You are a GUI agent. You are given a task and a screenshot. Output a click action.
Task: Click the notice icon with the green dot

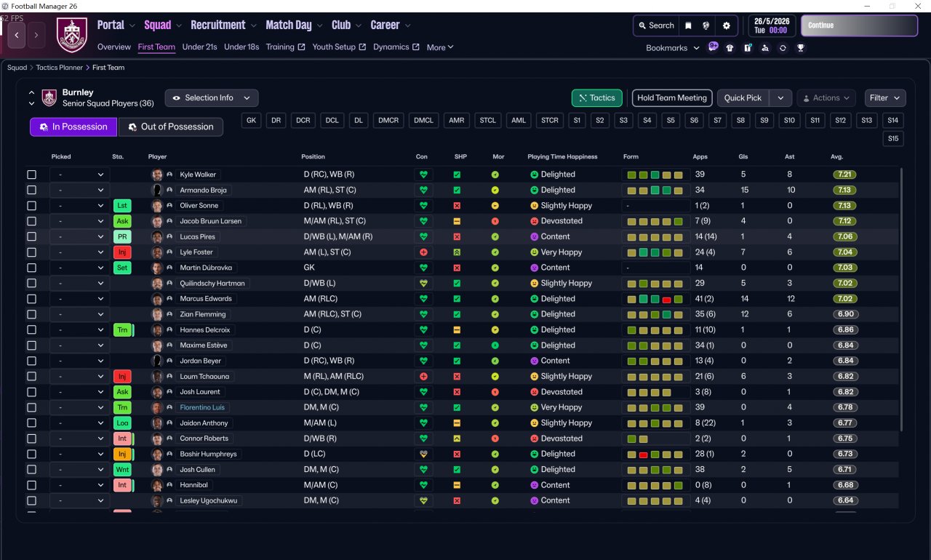point(748,48)
